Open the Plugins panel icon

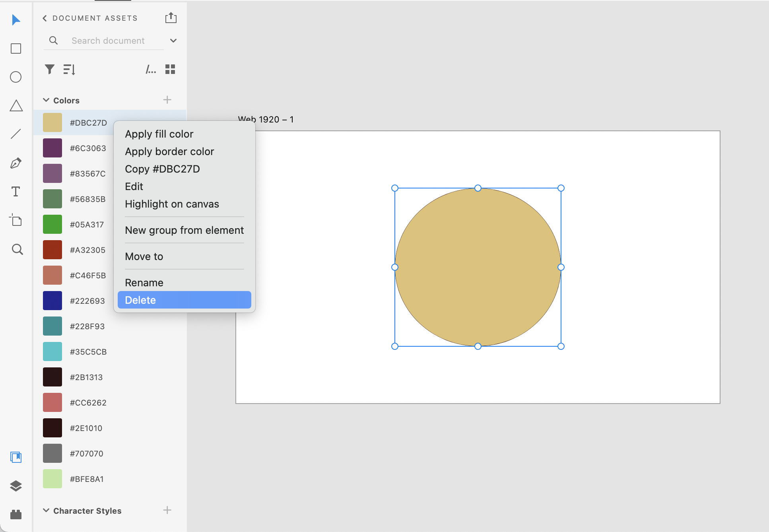(16, 515)
